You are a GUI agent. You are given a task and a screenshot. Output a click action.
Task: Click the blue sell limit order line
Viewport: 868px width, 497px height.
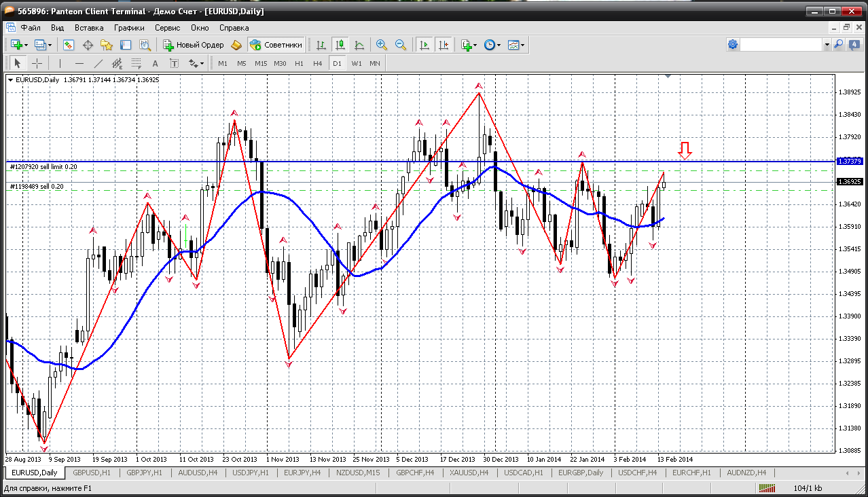pos(408,162)
